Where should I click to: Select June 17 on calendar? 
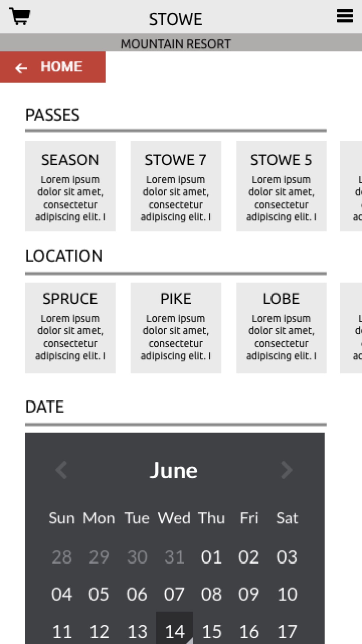(x=287, y=631)
